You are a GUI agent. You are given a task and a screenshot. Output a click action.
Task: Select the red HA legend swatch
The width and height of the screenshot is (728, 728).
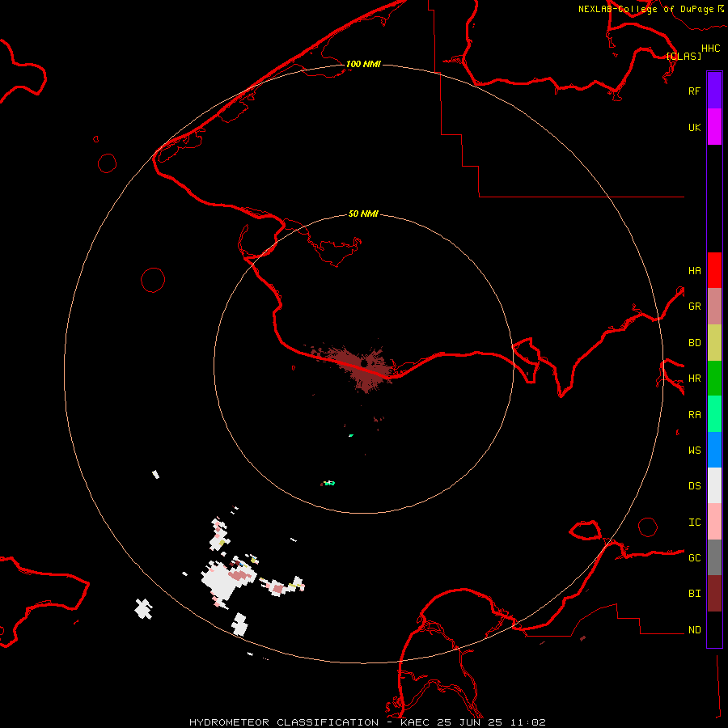(x=714, y=270)
